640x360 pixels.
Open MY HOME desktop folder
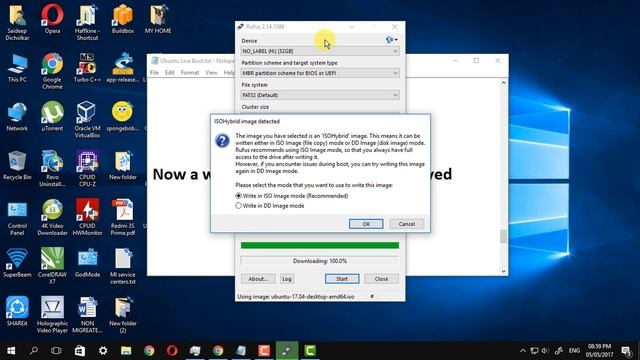(158, 18)
